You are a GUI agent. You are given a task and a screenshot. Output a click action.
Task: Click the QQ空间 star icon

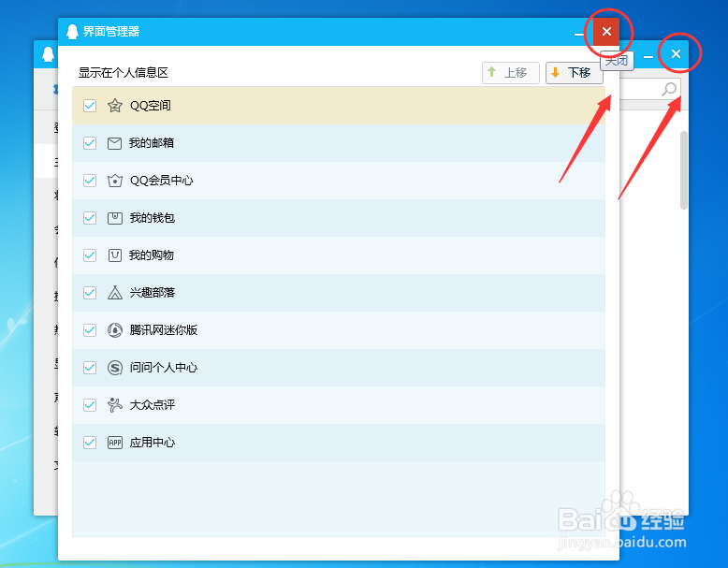coord(115,106)
